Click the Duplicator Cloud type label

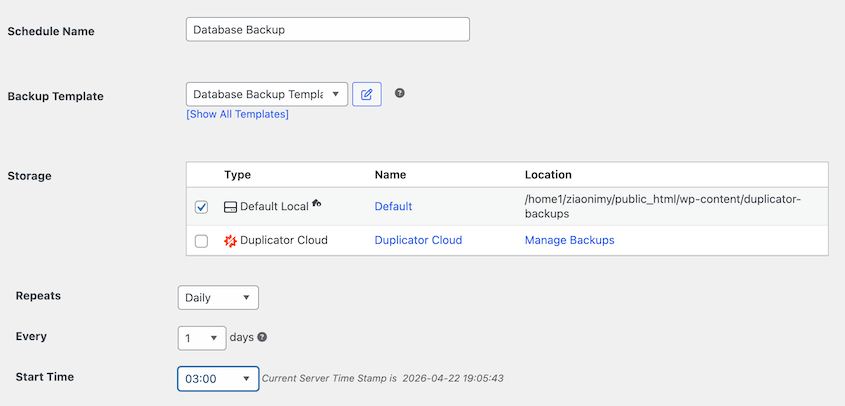pos(284,240)
